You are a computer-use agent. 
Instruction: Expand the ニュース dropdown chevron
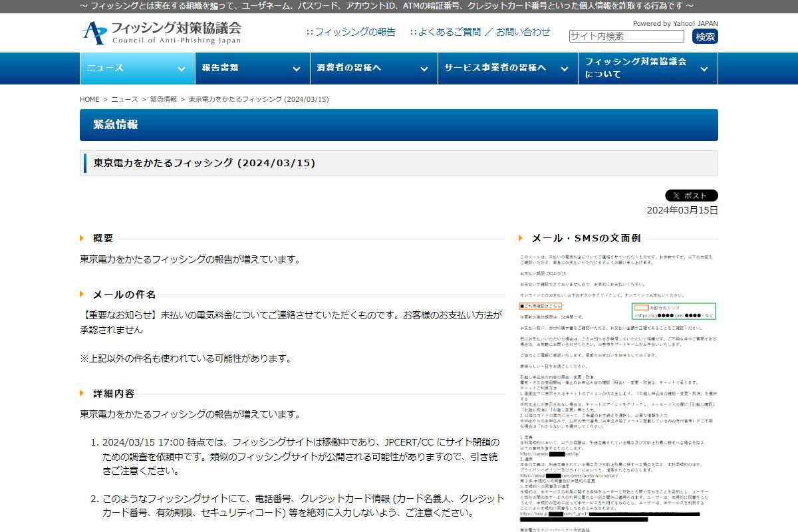pyautogui.click(x=182, y=68)
